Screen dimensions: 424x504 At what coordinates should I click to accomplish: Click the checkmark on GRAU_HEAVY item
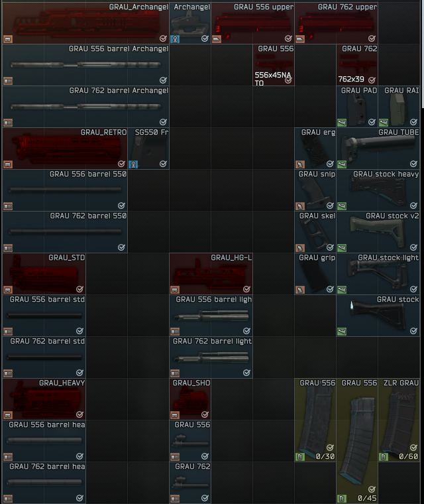79,414
